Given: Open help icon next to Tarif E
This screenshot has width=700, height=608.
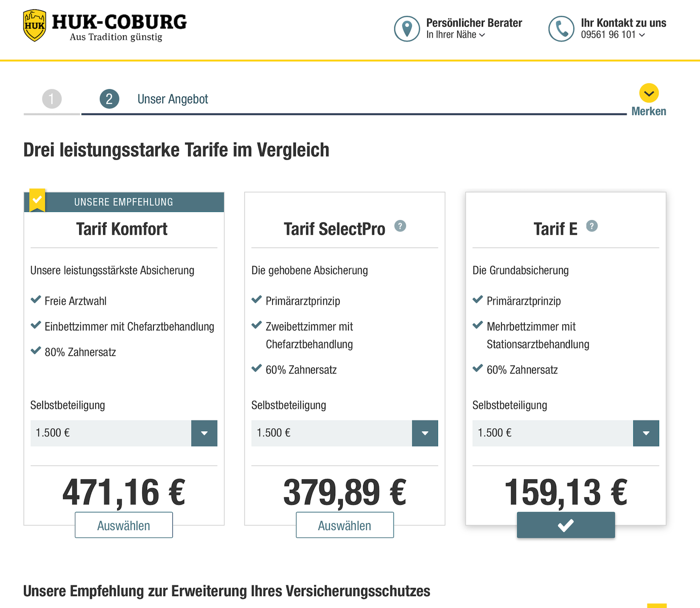Looking at the screenshot, I should coord(592,226).
